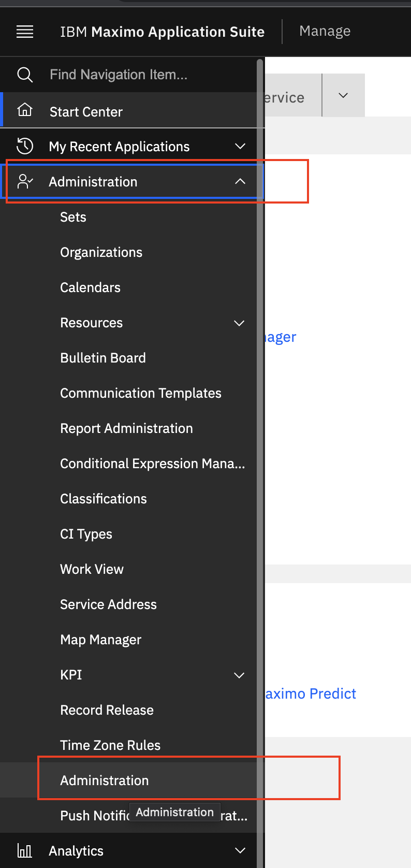
Task: Open Bulletin Board
Action: (102, 358)
